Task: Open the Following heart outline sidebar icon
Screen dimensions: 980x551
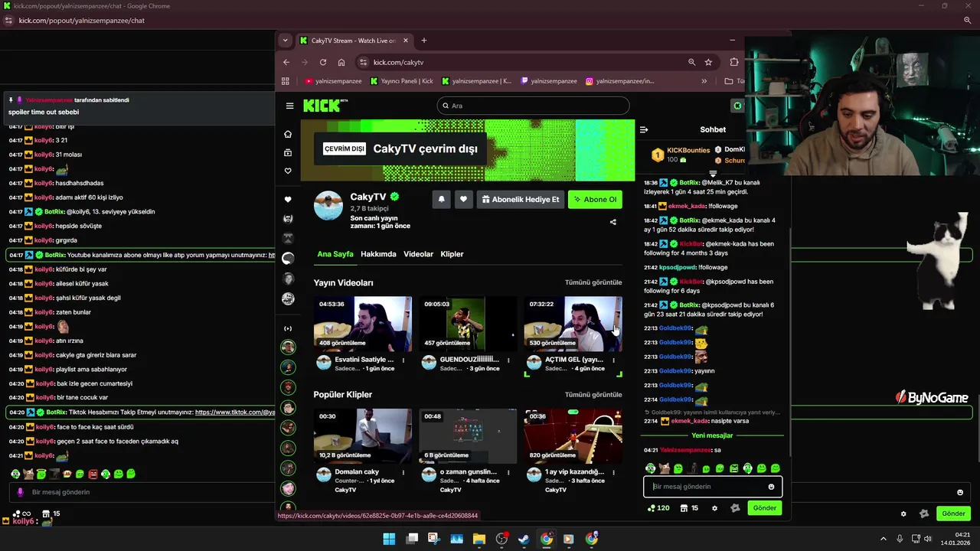Action: pyautogui.click(x=288, y=171)
